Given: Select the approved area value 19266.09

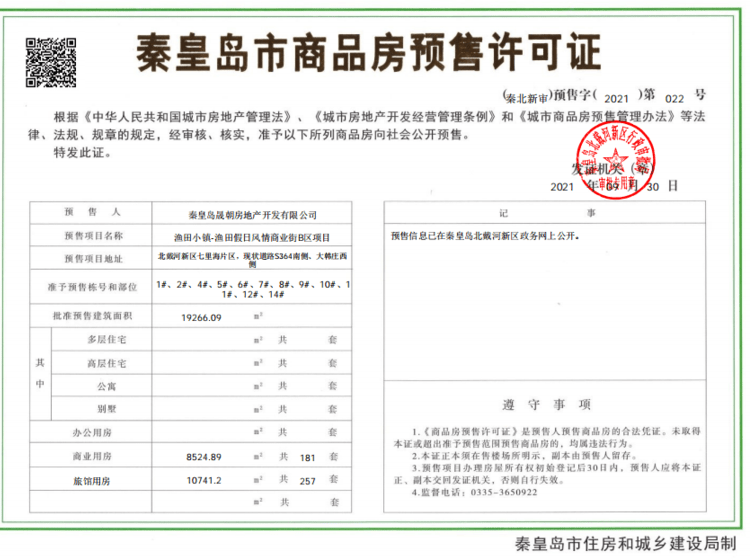Looking at the screenshot, I should click(x=201, y=317).
